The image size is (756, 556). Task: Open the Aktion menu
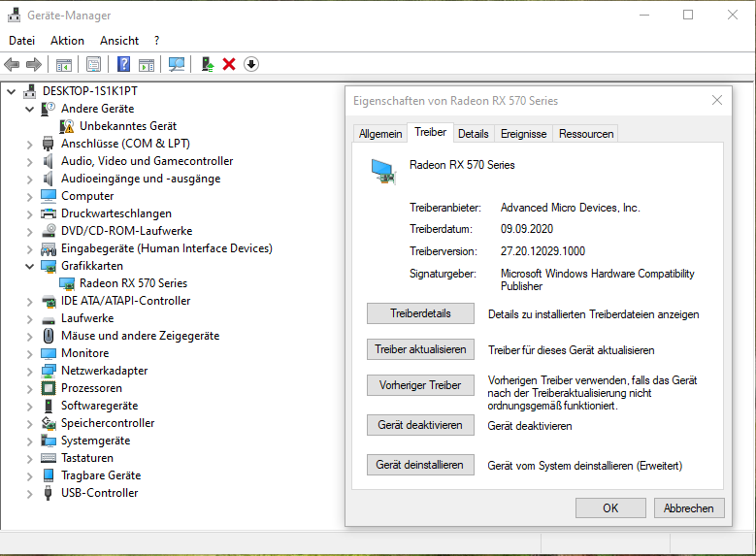tap(67, 41)
